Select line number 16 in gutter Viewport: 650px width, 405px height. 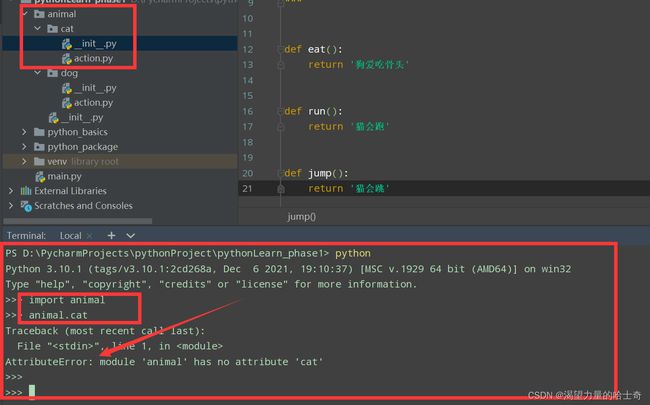[x=247, y=111]
